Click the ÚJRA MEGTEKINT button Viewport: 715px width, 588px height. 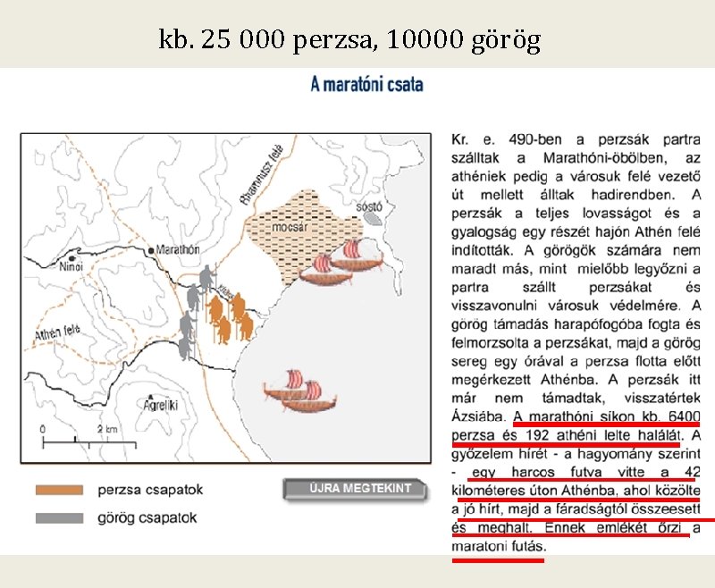point(355,490)
